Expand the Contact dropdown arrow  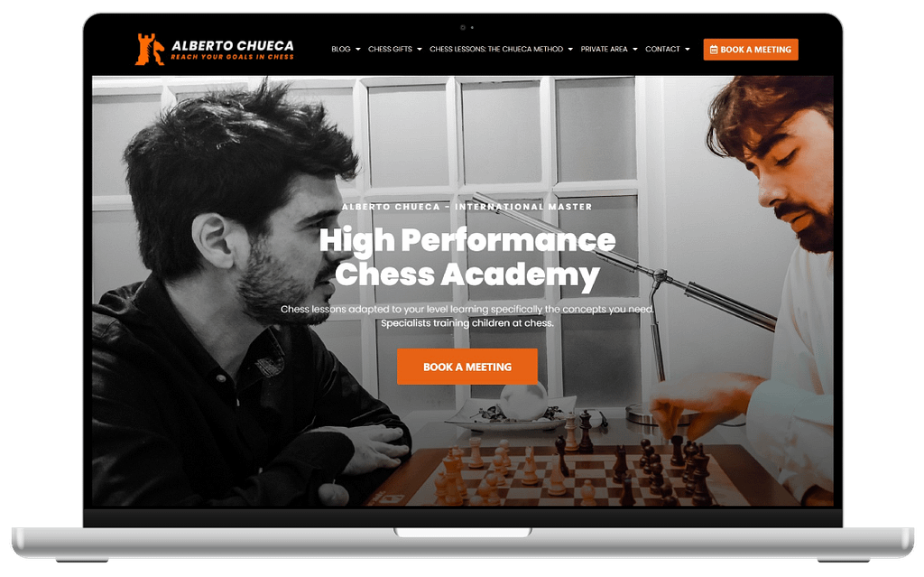687,50
